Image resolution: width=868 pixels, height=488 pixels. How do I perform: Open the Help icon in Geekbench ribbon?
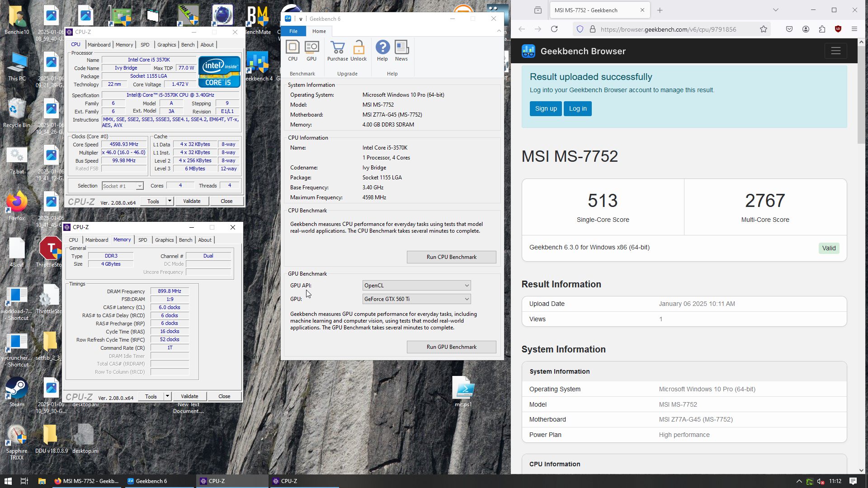382,51
